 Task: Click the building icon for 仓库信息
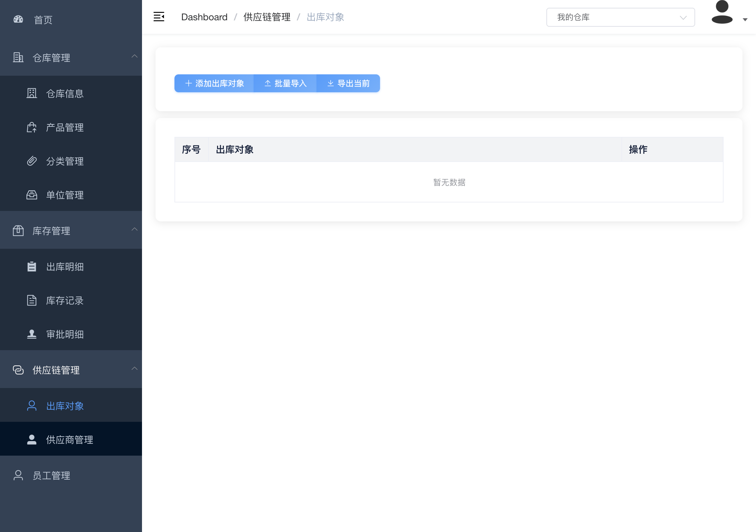click(32, 93)
